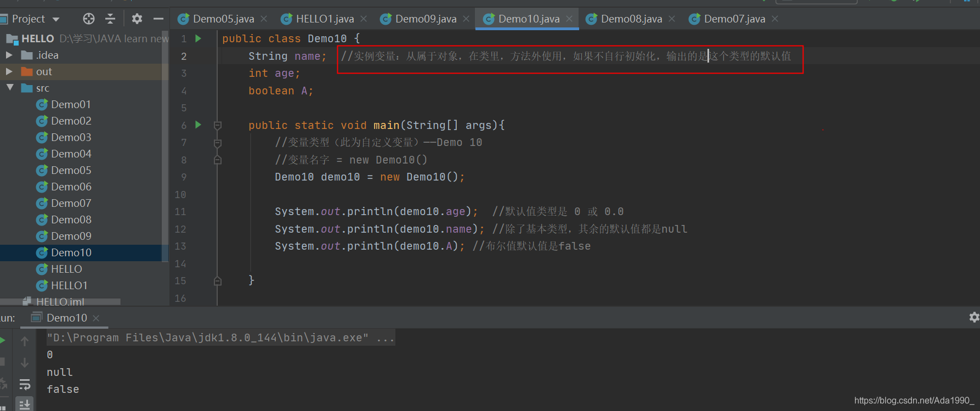Select Demo09 in the project tree
Screen dimensions: 980x411
pyautogui.click(x=71, y=236)
